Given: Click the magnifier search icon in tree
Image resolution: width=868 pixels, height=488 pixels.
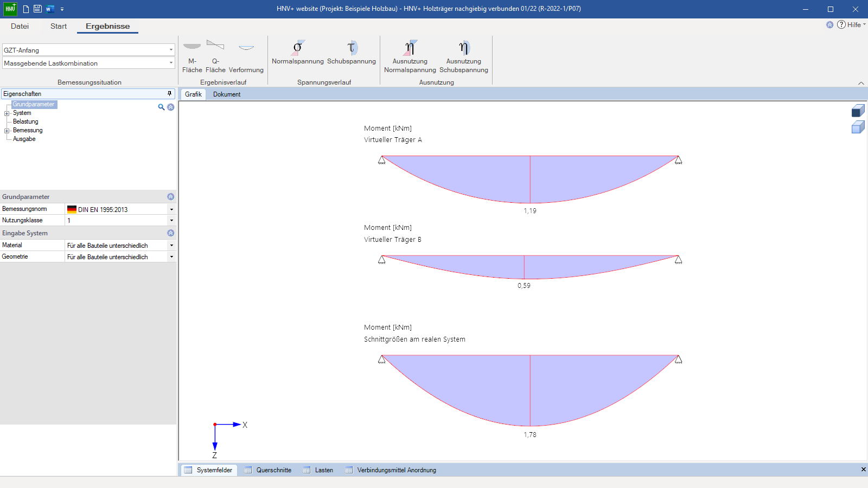Looking at the screenshot, I should click(x=161, y=107).
